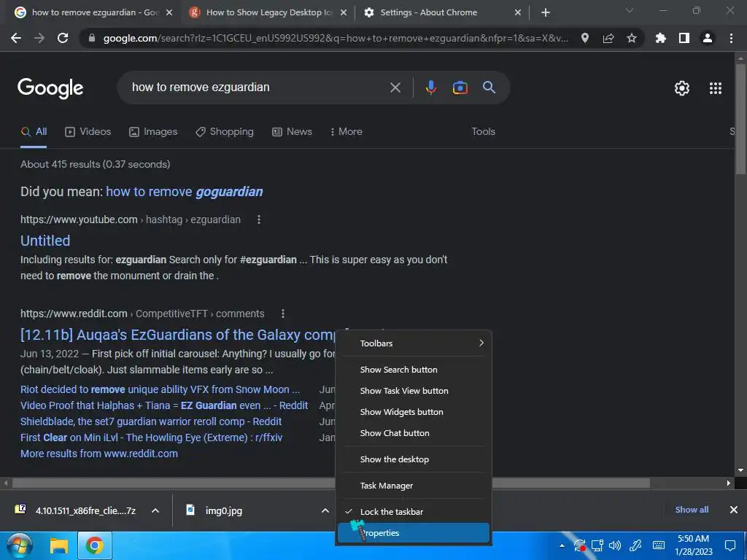
Task: Open the location pin icon in address bar
Action: click(x=584, y=38)
